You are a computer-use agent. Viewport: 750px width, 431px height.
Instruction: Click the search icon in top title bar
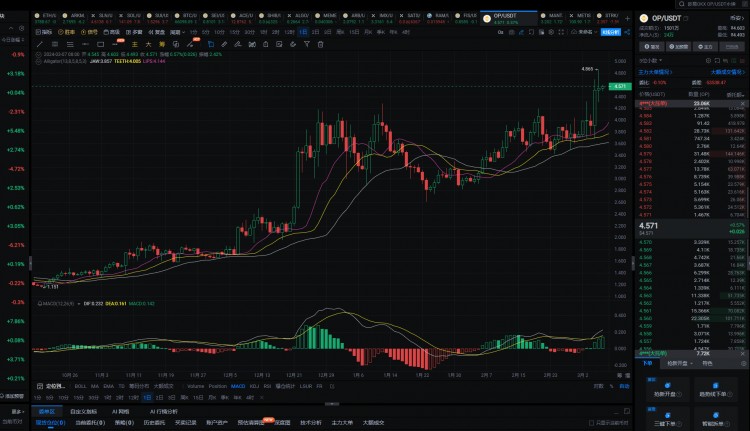click(682, 4)
